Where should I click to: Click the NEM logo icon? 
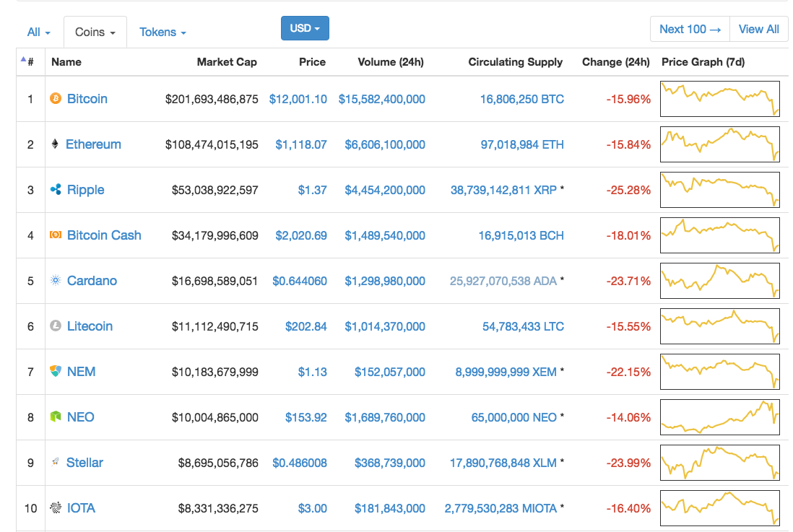click(56, 372)
